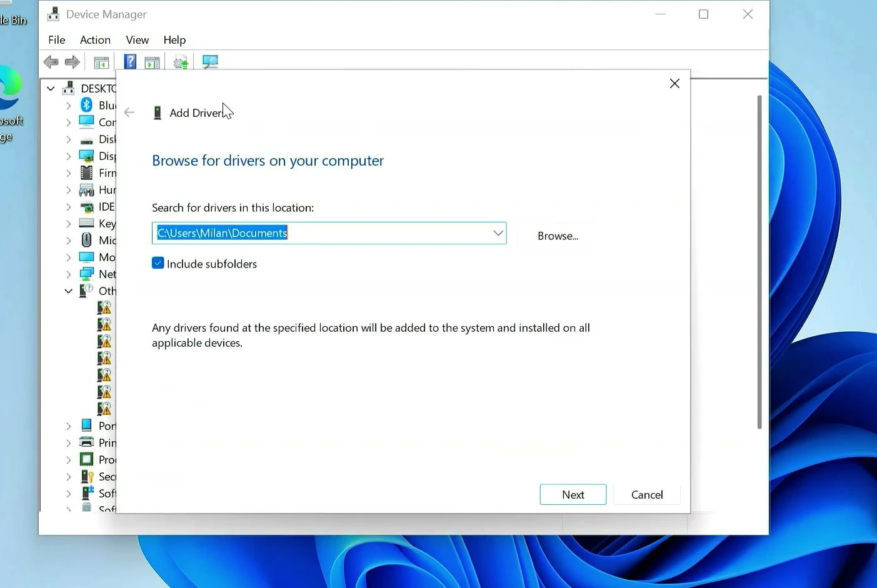
Task: Expand the IDE controllers chevron
Action: point(68,207)
